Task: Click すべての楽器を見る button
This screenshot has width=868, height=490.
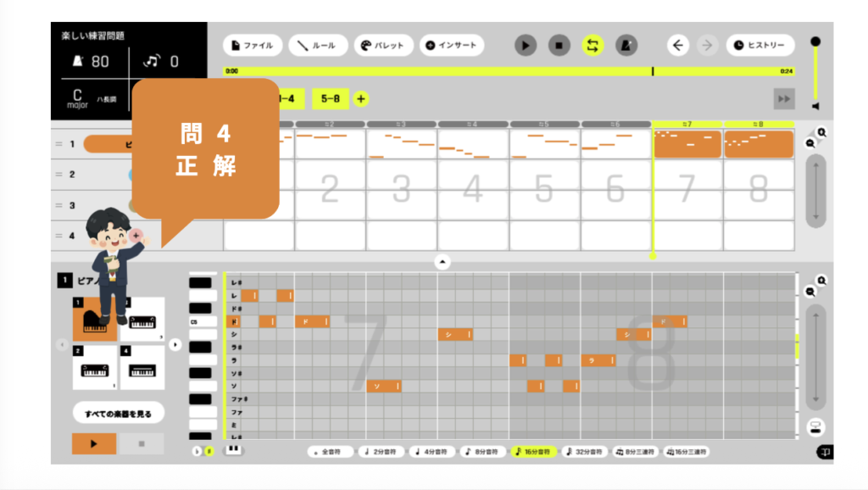Action: [119, 413]
